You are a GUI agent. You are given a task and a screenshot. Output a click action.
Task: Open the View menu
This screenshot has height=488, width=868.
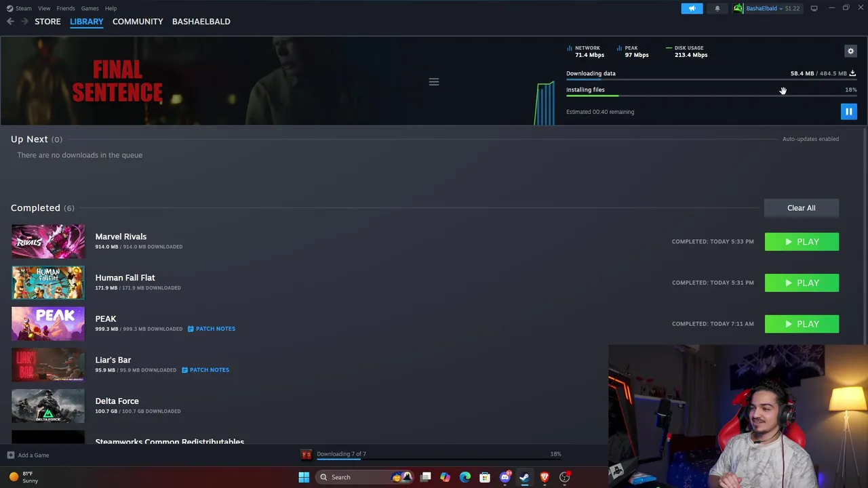tap(44, 8)
